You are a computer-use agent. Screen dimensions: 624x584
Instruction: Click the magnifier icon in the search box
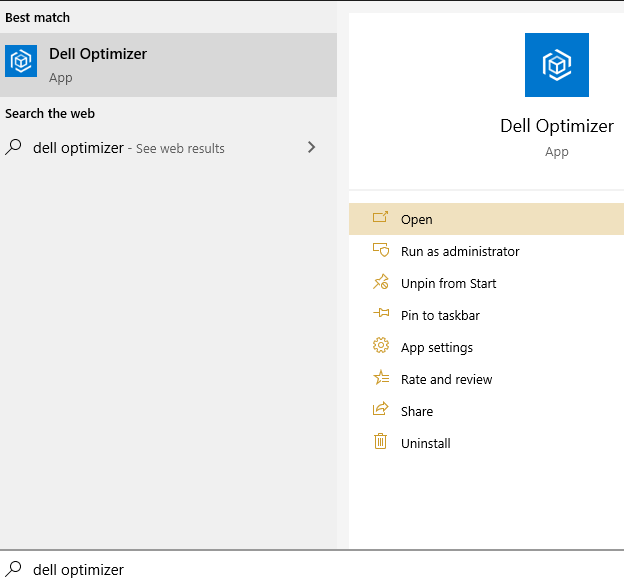(14, 569)
